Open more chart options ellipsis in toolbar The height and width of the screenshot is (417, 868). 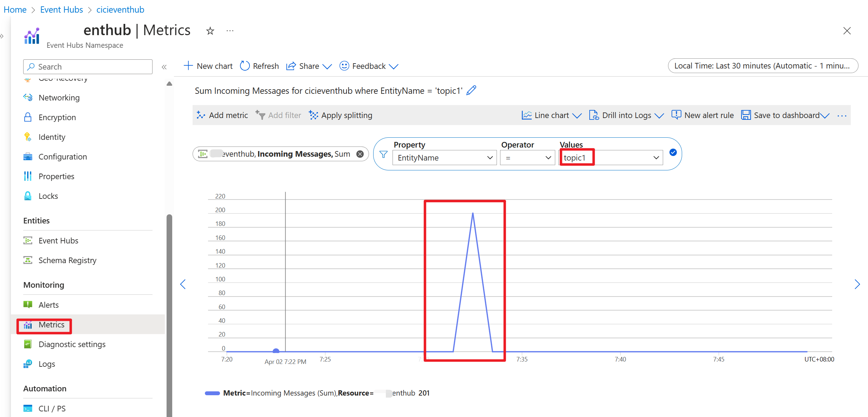click(842, 116)
